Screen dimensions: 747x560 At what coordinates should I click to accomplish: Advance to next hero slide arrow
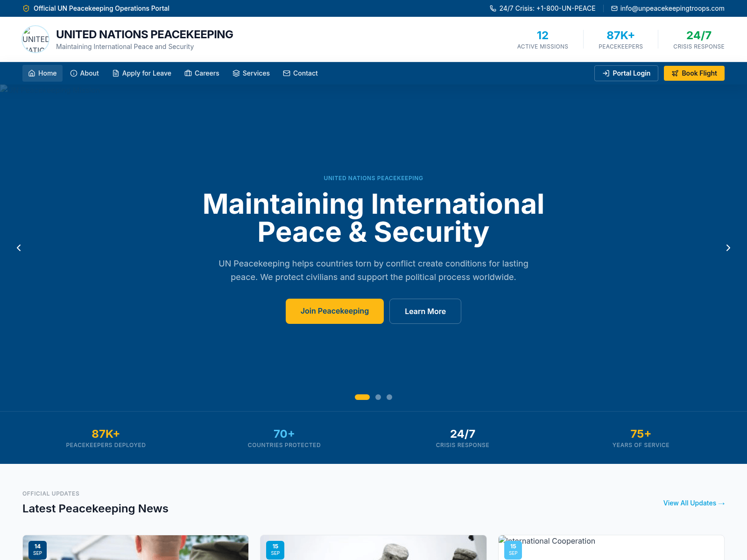coord(728,248)
